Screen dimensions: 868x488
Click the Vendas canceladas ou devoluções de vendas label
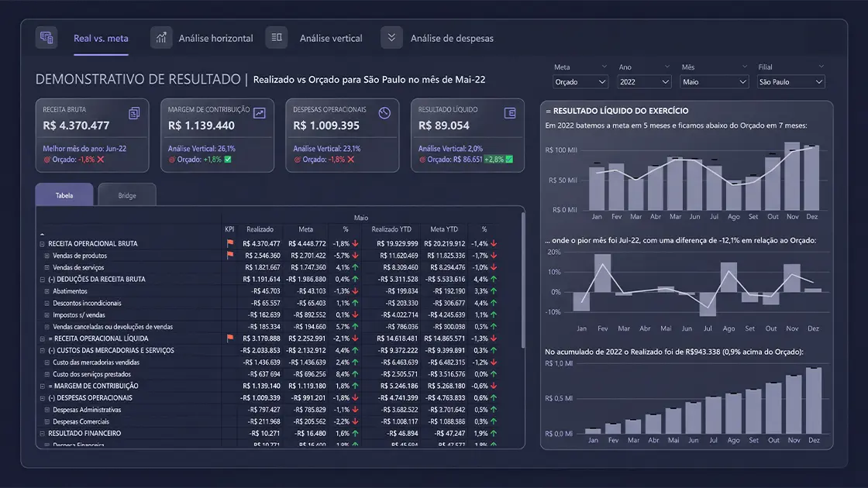click(x=112, y=327)
